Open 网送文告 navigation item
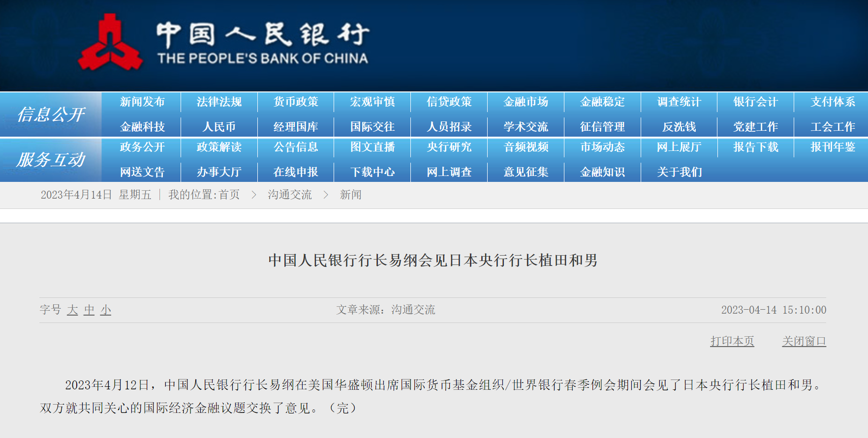Viewport: 868px width, 438px height. (x=142, y=172)
